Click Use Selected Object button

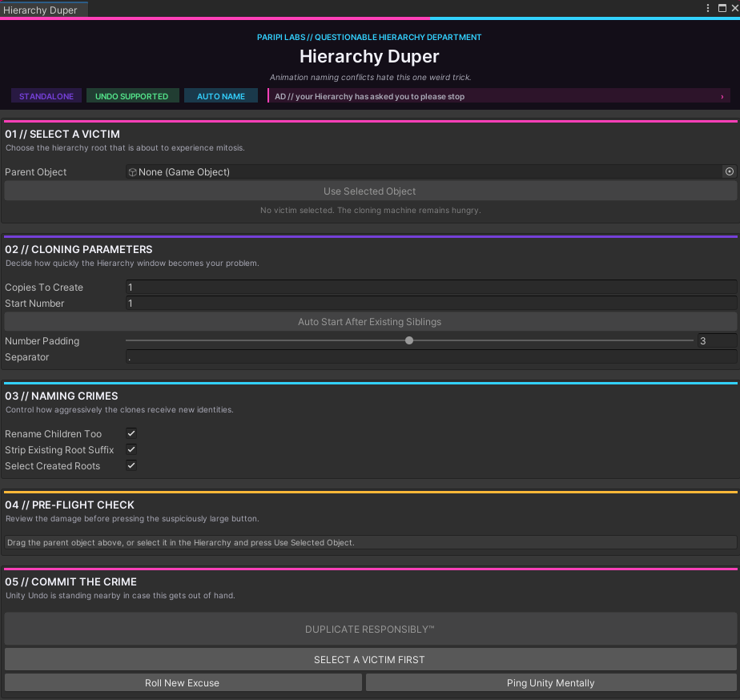click(370, 191)
